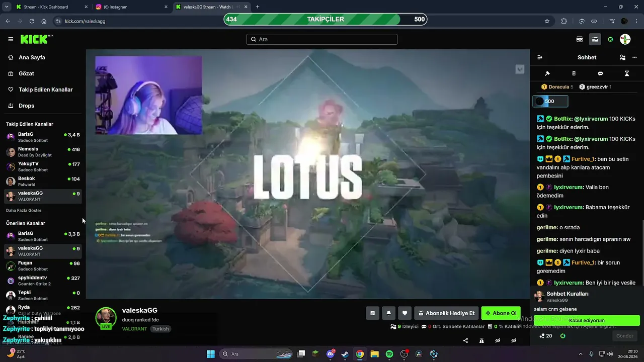Open Discord from the taskbar
Image resolution: width=644 pixels, height=362 pixels.
coord(331,354)
